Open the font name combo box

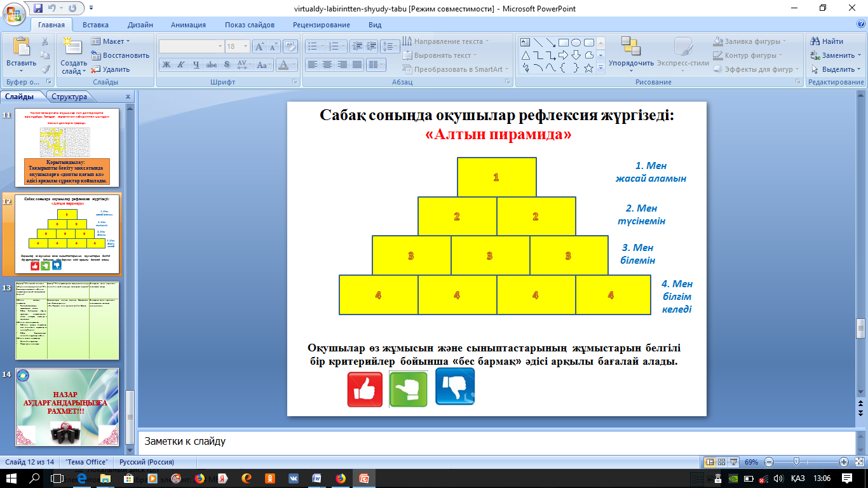click(x=191, y=46)
